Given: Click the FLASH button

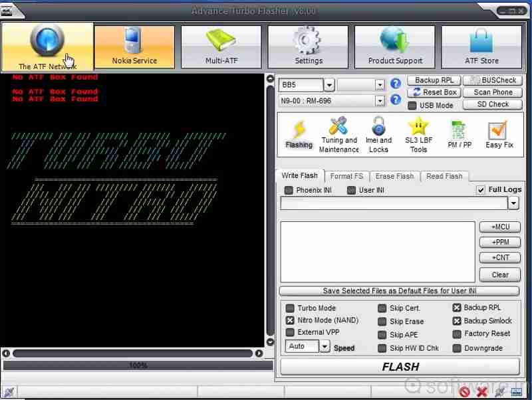Looking at the screenshot, I should click(x=400, y=367).
